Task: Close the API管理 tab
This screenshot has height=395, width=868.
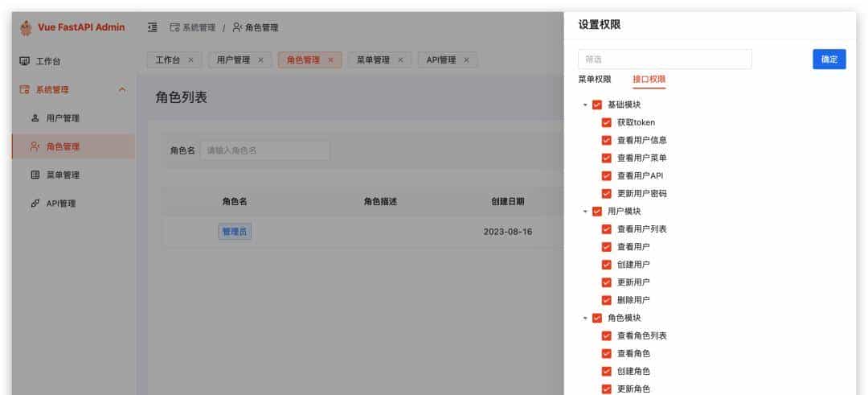Action: point(467,60)
